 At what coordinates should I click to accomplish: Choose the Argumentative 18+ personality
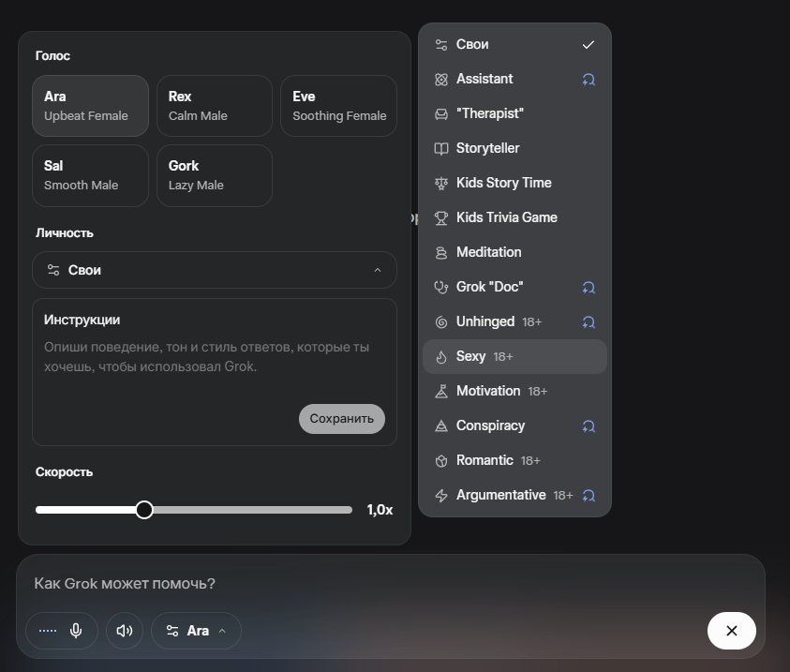514,495
